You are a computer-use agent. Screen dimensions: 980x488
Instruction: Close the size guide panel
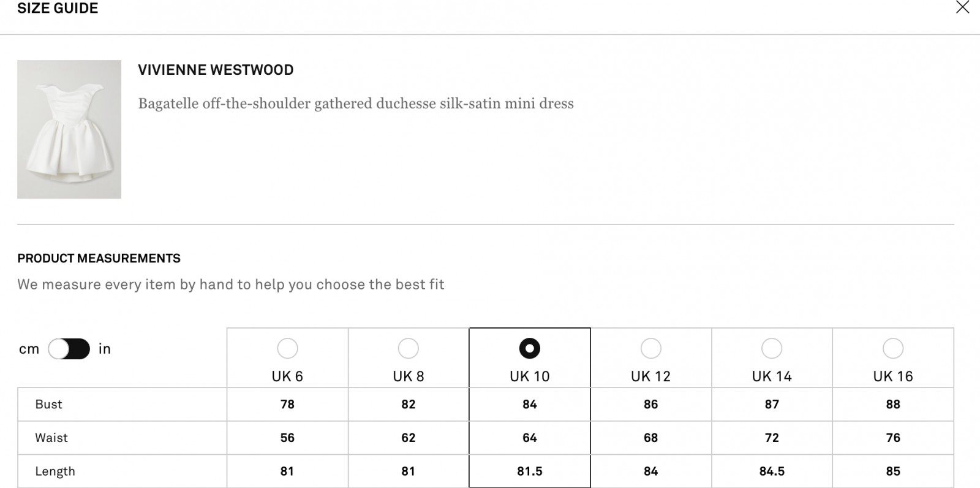point(962,7)
